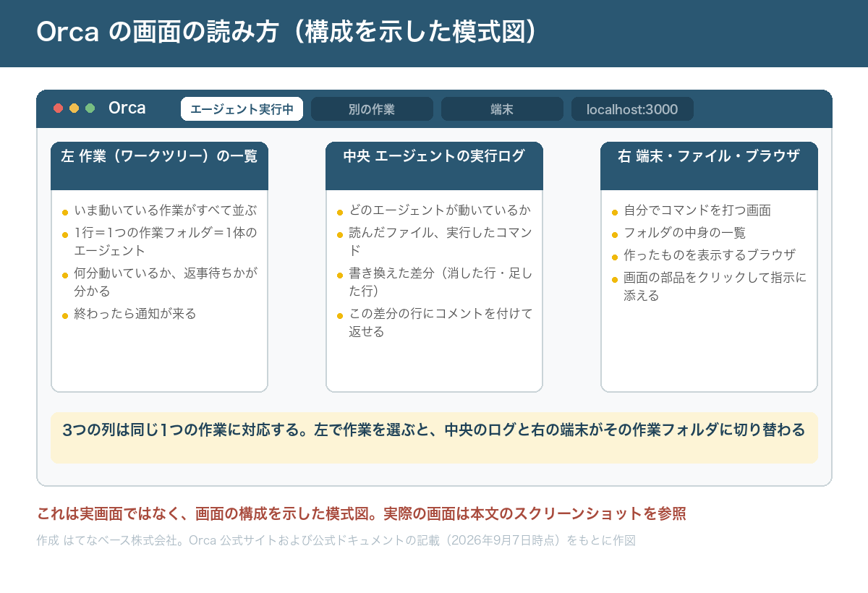Click the 中央 エージェントの実行ログ header
The image size is (868, 593).
pyautogui.click(x=434, y=166)
